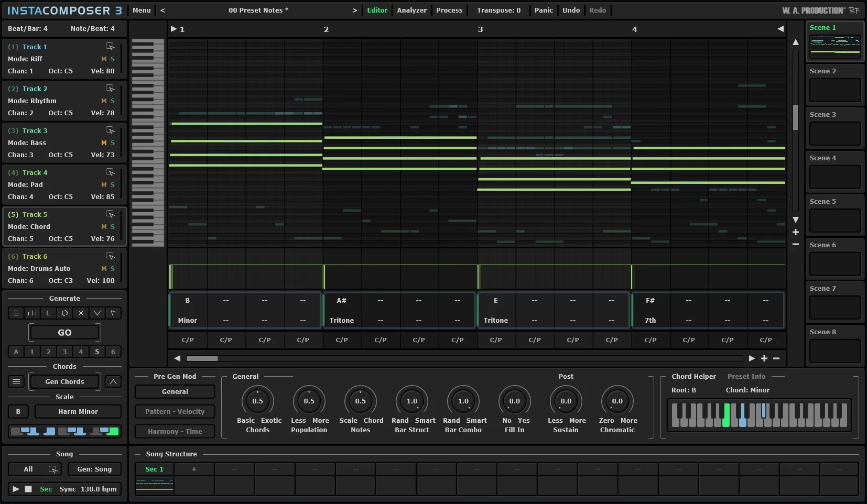
Task: Open the Menu in top bar
Action: click(142, 10)
